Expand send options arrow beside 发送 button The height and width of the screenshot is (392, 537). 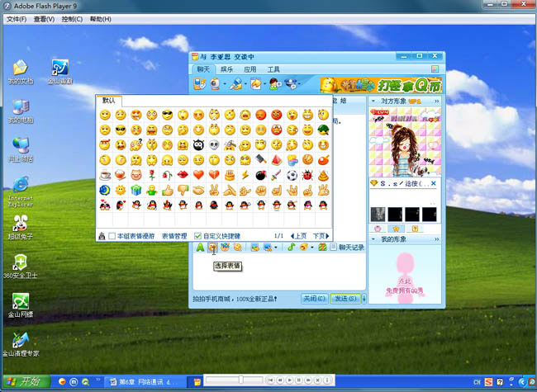(364, 299)
